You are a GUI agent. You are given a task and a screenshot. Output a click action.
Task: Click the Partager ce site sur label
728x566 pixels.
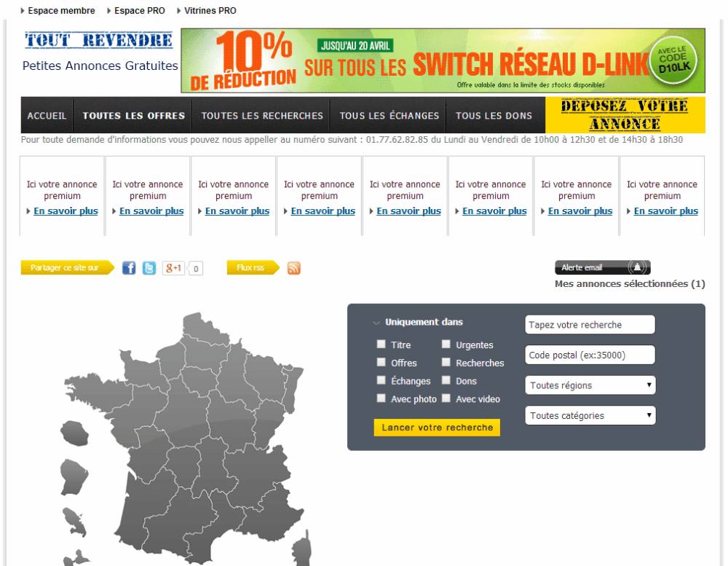(x=66, y=268)
